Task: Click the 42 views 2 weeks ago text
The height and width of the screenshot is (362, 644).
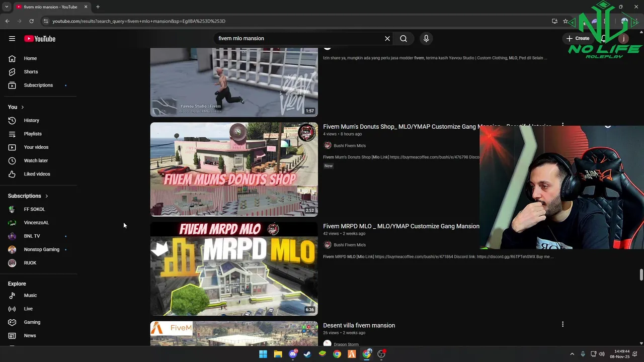Action: tap(344, 234)
